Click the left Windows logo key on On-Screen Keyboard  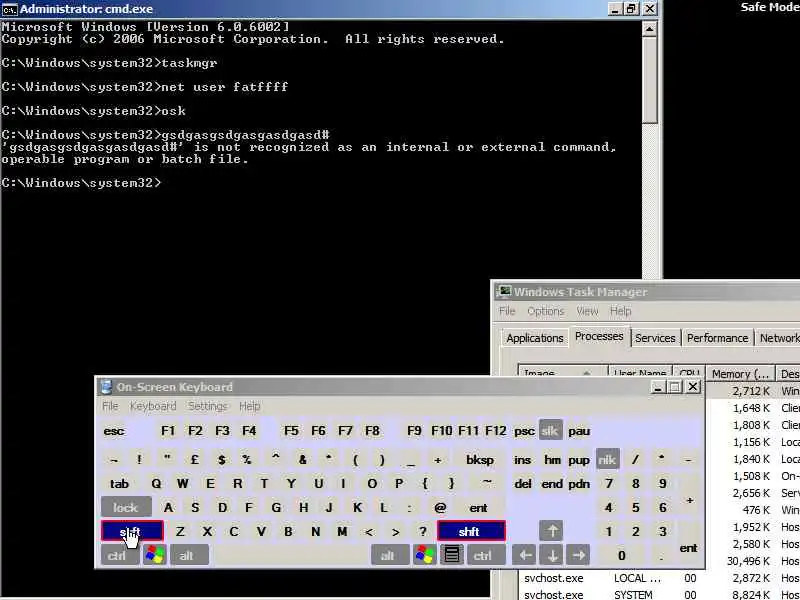[x=155, y=555]
